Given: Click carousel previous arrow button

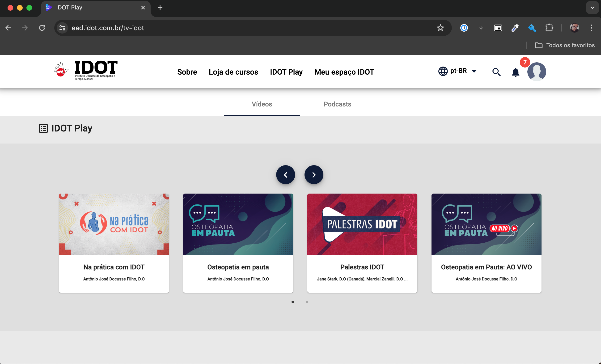Looking at the screenshot, I should pos(285,175).
